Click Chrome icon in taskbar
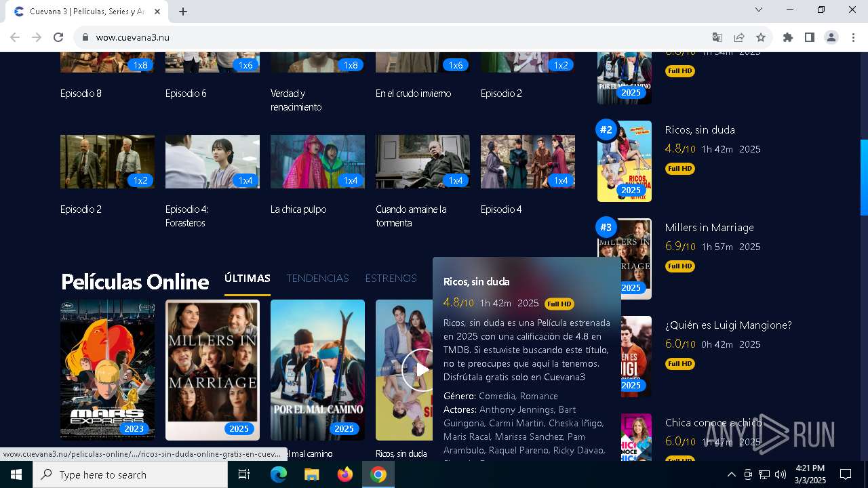Viewport: 868px width, 488px height. [378, 474]
